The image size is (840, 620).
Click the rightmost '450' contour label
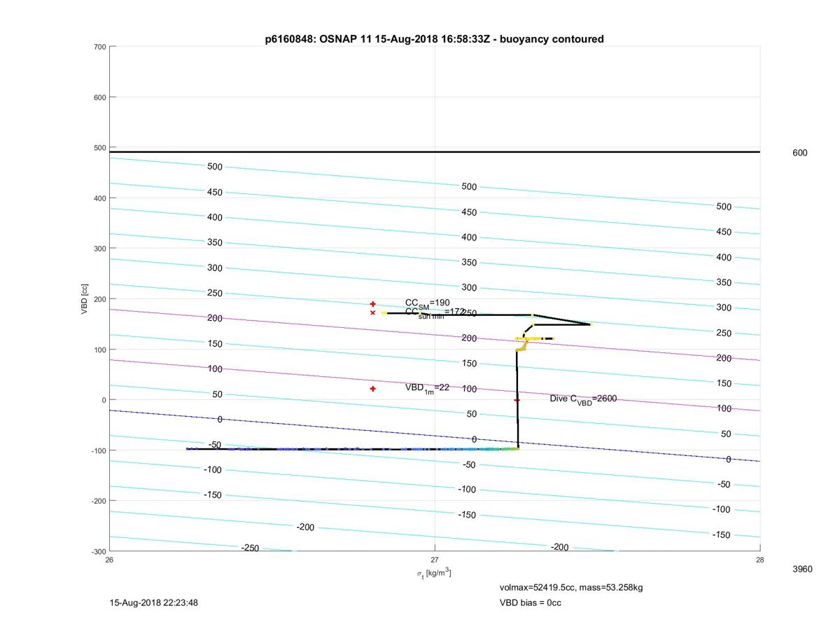coord(724,232)
